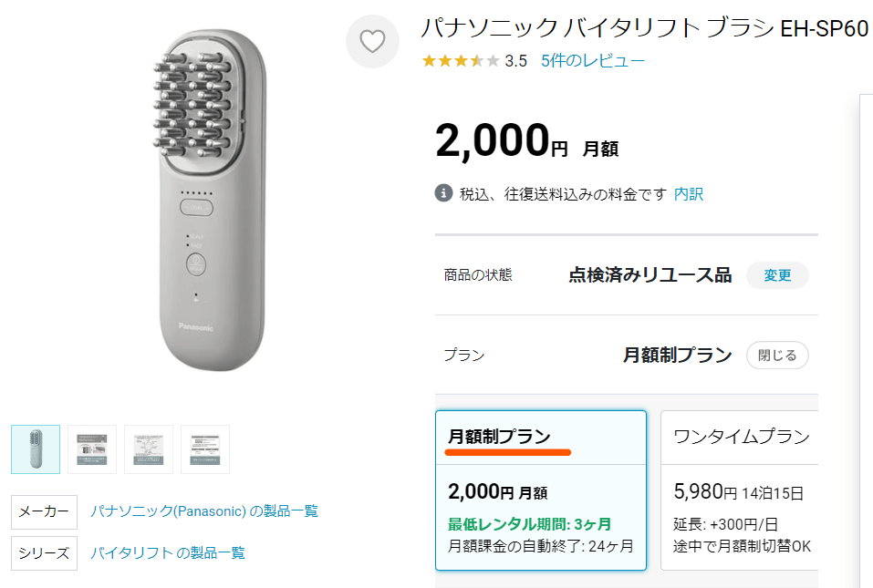Click the シリーズ label box
Viewport: 873px width, 588px height.
pos(44,552)
